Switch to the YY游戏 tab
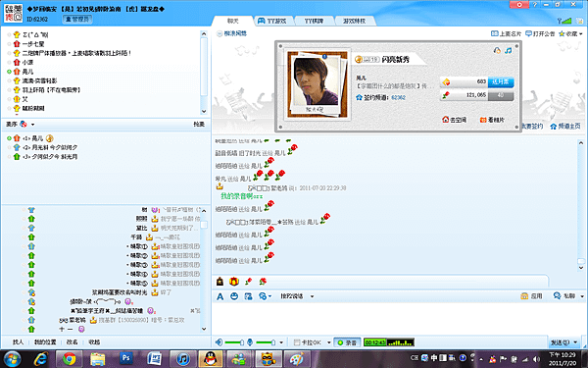 click(271, 21)
